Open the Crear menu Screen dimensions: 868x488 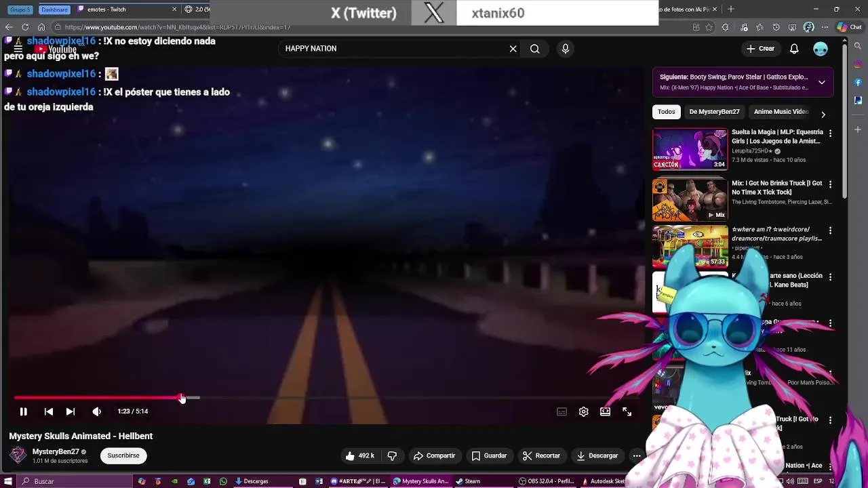[760, 49]
